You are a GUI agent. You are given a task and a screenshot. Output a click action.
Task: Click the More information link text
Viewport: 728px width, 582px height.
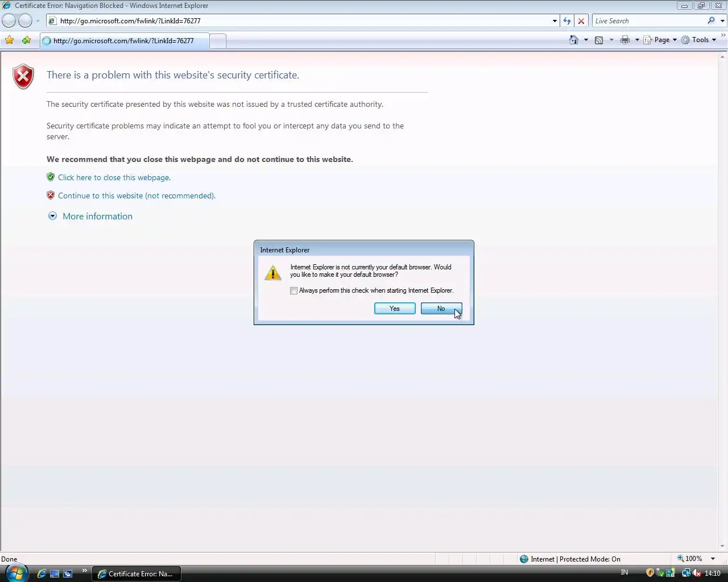point(97,217)
